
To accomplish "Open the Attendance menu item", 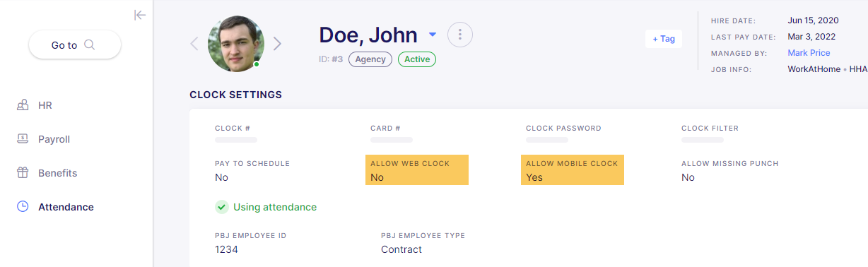I will 66,207.
